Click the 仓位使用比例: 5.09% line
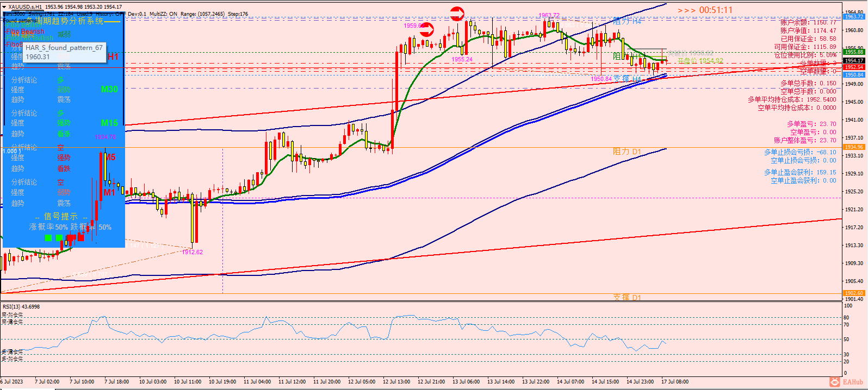868x390 pixels. [805, 55]
